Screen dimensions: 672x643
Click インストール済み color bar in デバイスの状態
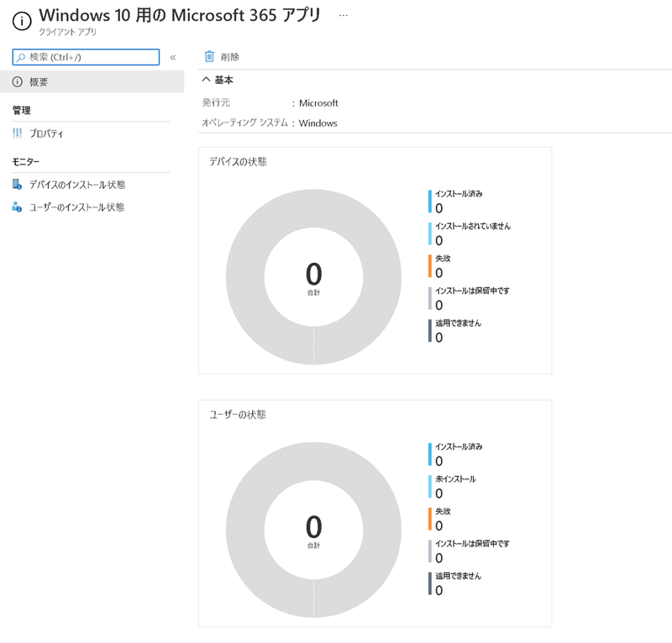coord(429,201)
